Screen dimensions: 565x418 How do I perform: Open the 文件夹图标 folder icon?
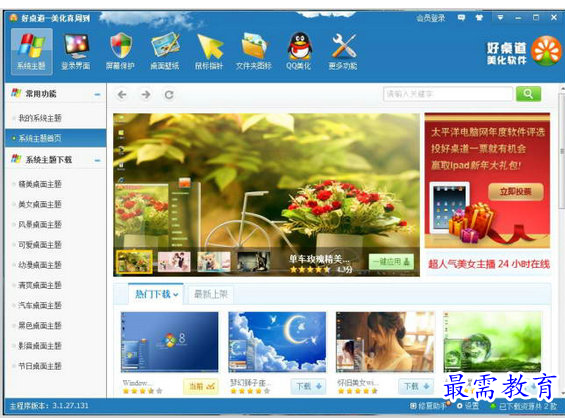(x=254, y=52)
